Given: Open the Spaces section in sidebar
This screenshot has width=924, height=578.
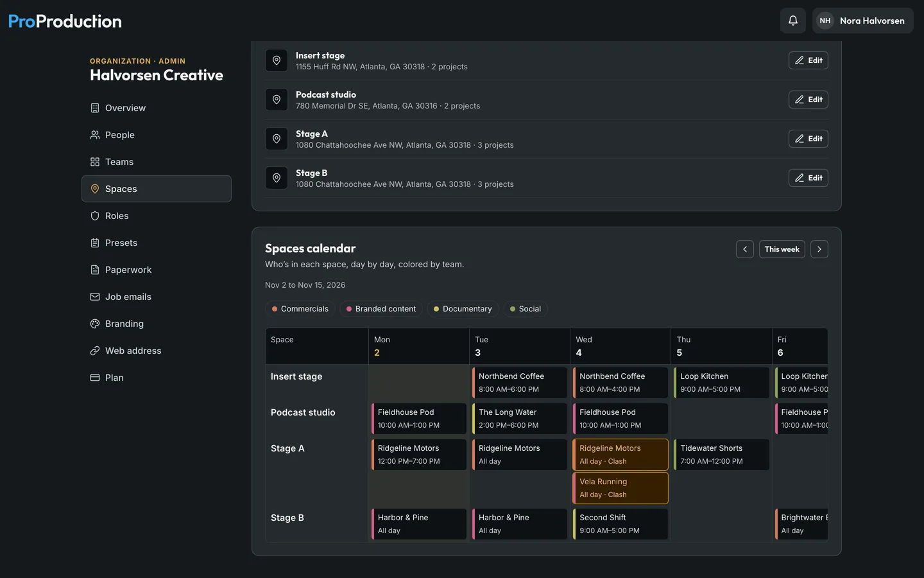Looking at the screenshot, I should pyautogui.click(x=157, y=189).
